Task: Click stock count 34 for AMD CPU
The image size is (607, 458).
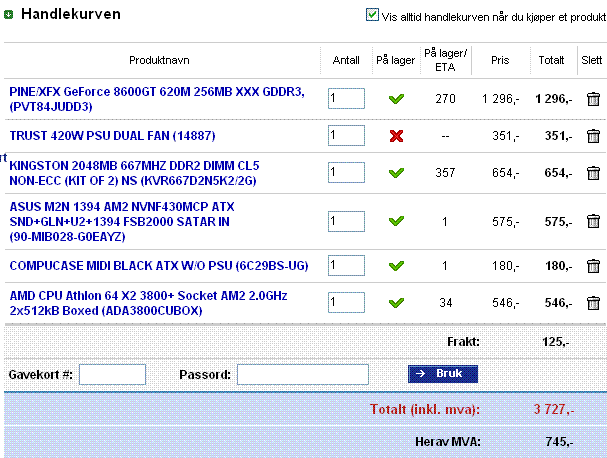Action: pyautogui.click(x=446, y=303)
